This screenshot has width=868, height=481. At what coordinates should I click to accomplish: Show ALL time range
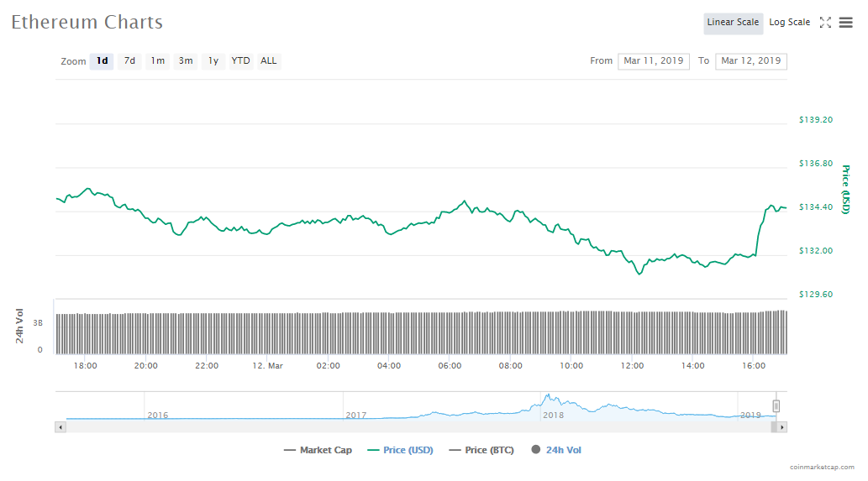pyautogui.click(x=268, y=61)
